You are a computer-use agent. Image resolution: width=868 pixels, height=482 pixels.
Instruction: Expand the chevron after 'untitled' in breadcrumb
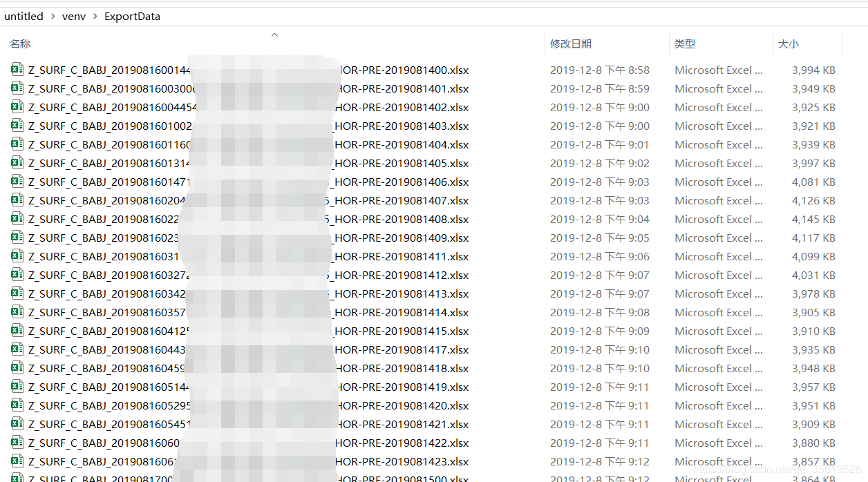click(53, 17)
